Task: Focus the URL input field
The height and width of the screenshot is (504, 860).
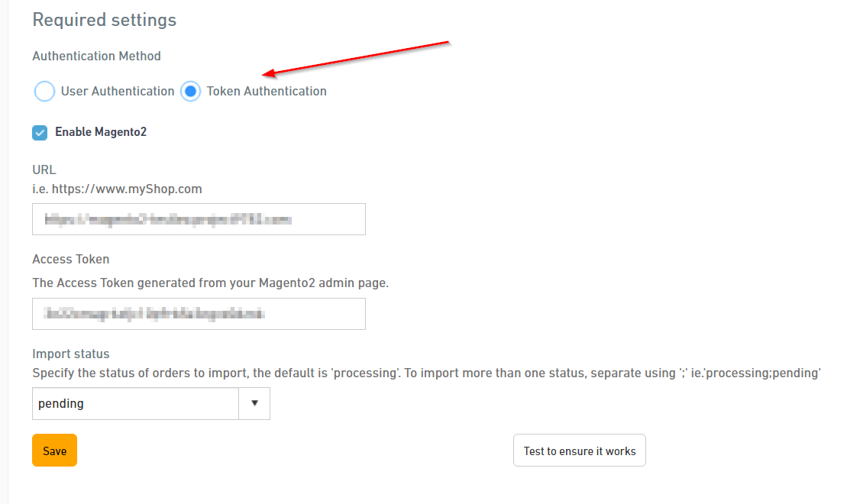Action: coord(199,219)
